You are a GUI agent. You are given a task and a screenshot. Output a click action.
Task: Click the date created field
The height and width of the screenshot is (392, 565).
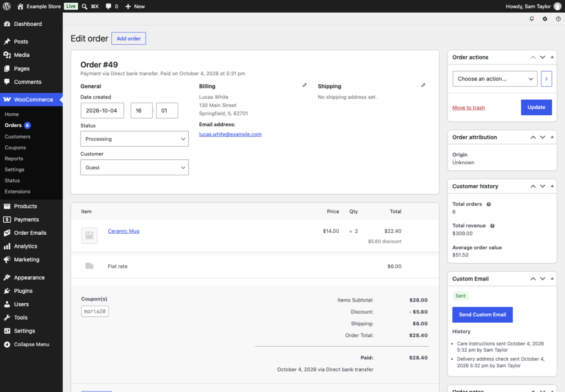pyautogui.click(x=102, y=110)
